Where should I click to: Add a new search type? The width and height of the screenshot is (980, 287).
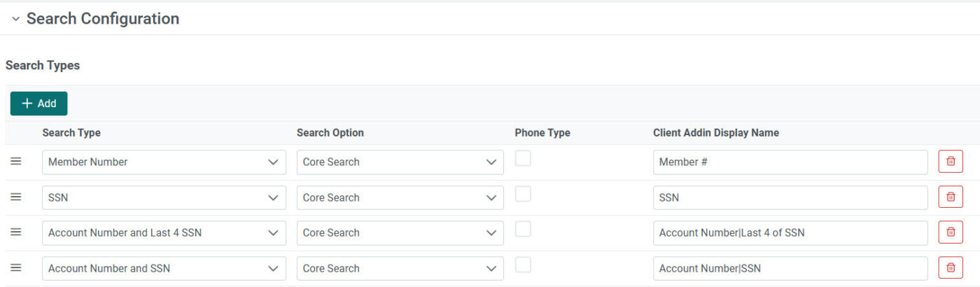[x=38, y=104]
